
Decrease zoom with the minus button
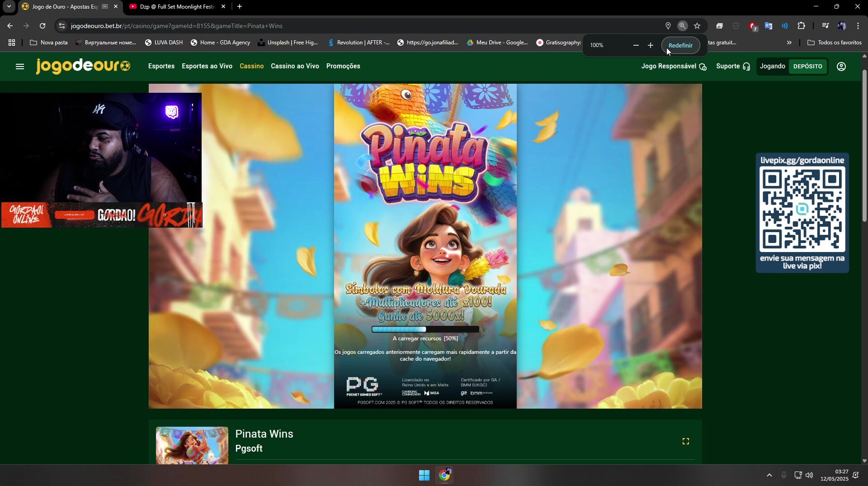[636, 45]
